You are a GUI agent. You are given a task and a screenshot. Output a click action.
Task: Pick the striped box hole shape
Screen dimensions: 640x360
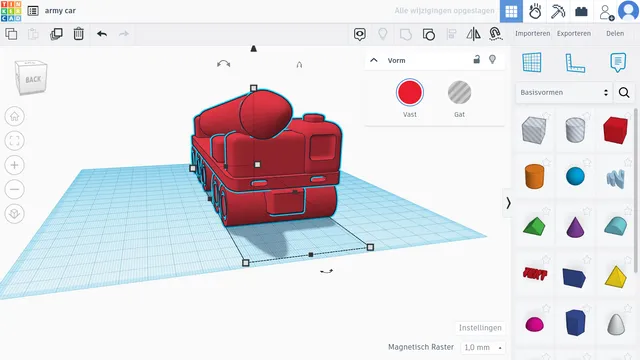point(534,130)
